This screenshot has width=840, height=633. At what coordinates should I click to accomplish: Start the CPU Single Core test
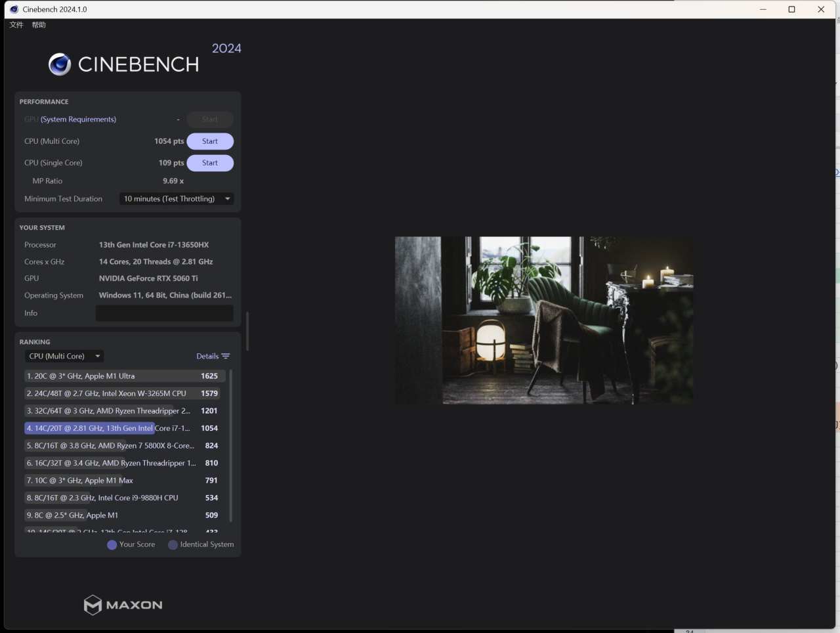coord(210,163)
